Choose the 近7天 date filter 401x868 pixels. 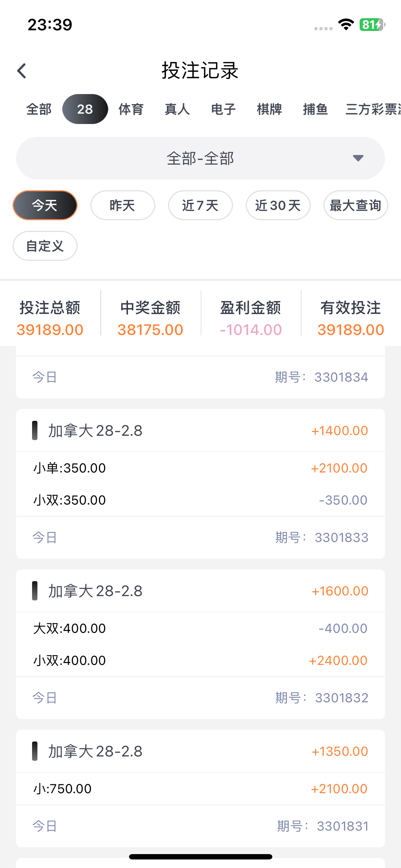(200, 205)
